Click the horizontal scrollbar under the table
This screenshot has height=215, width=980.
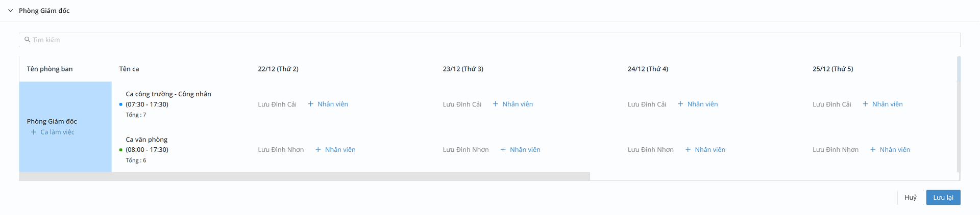pos(304,176)
